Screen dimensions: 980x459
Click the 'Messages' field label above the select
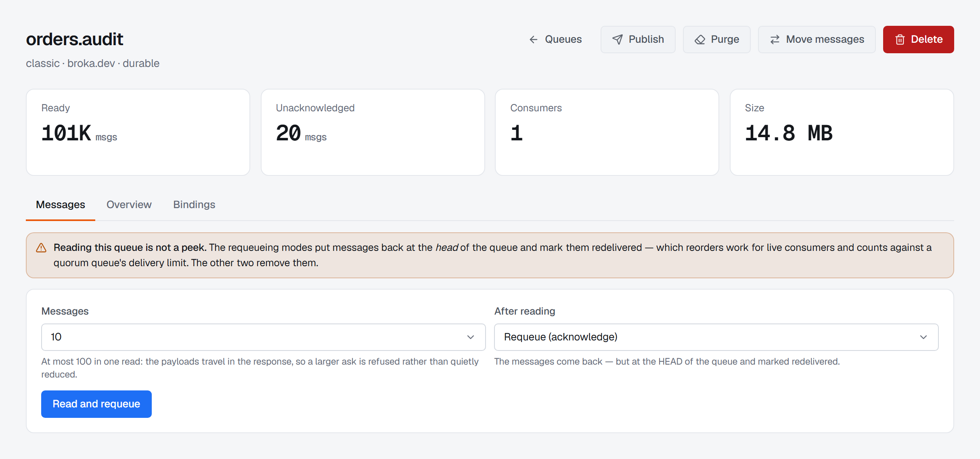point(65,311)
